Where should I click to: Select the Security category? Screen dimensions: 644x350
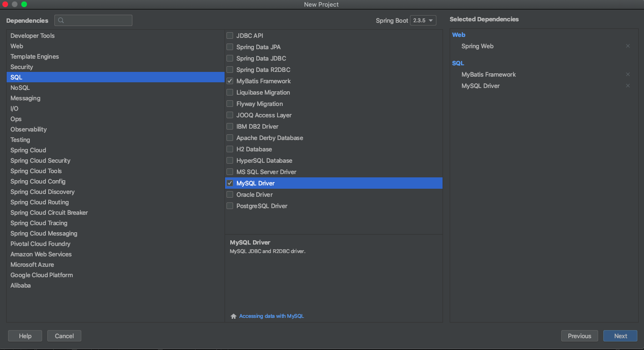pos(115,67)
